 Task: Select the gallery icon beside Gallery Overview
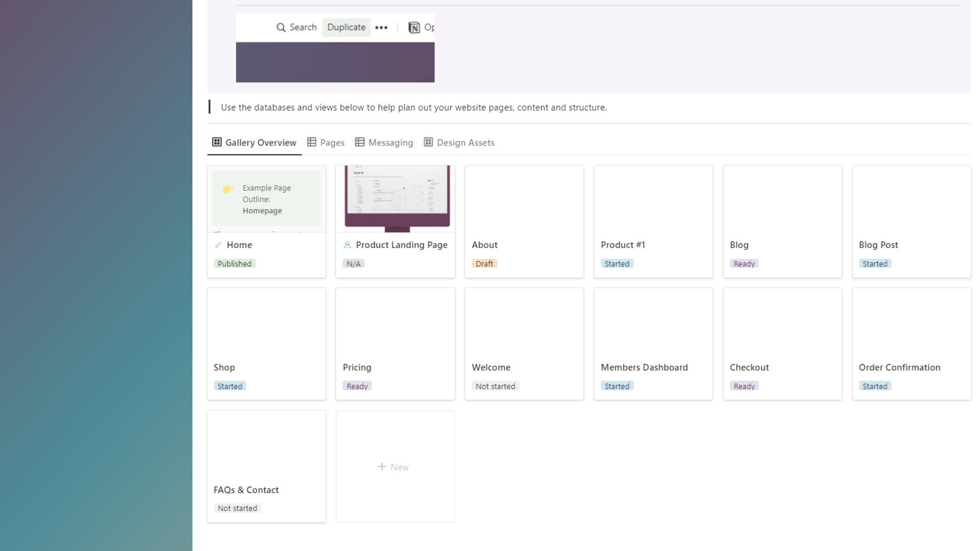point(217,142)
